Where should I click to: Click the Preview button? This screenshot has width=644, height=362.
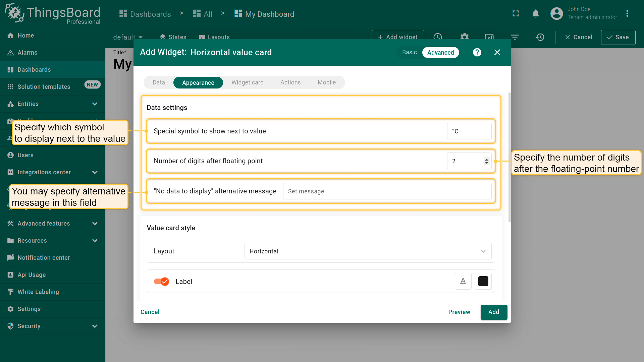[x=459, y=312]
